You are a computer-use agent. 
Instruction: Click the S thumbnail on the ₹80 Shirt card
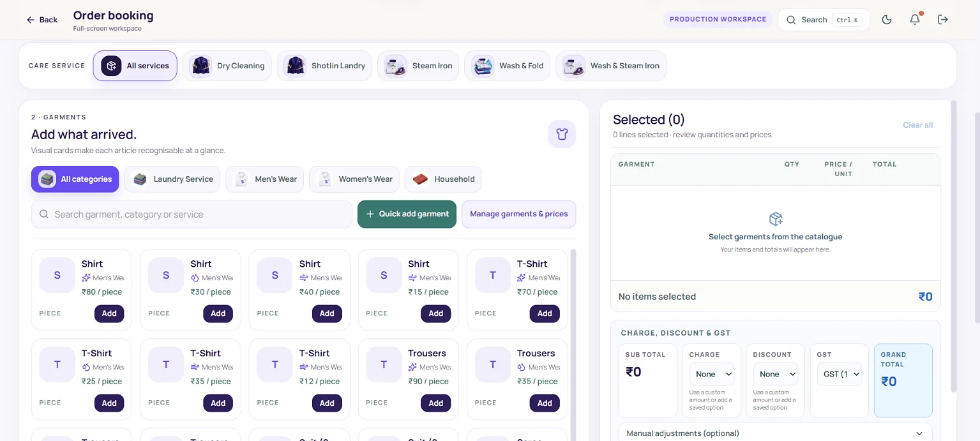coord(57,276)
